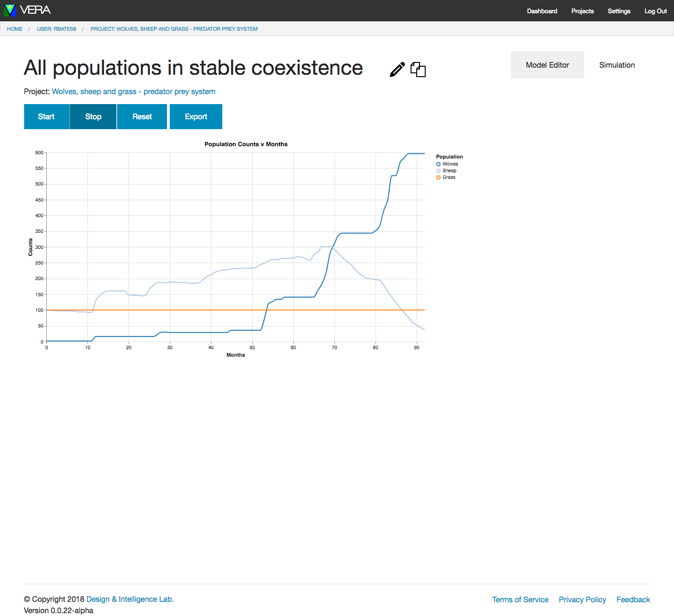
Task: Click the pencil edit title icon
Action: coord(397,70)
